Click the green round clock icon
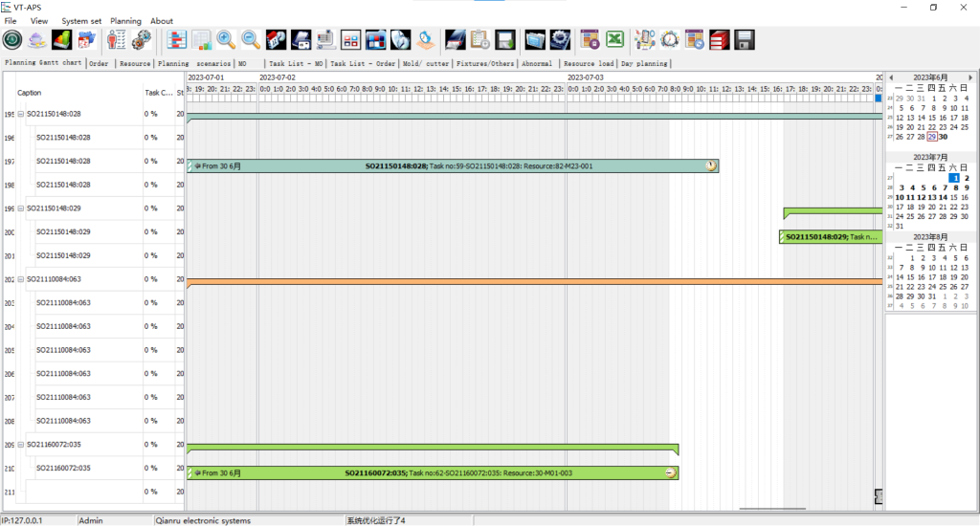The width and height of the screenshot is (980, 526). (12, 39)
